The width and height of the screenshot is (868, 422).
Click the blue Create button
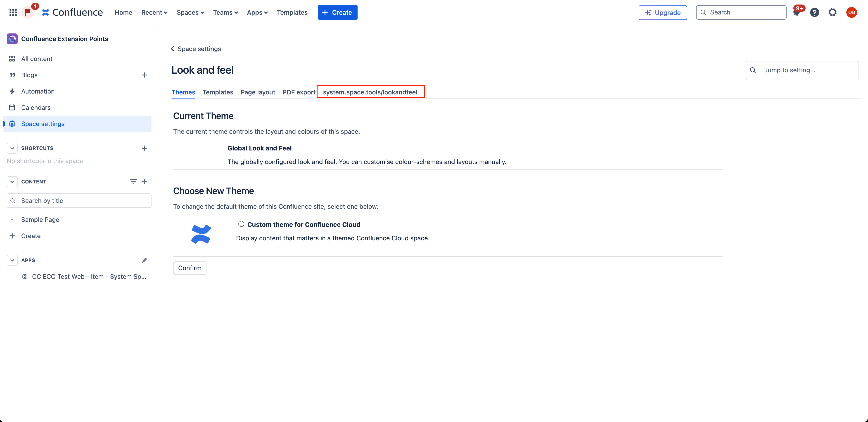tap(337, 12)
